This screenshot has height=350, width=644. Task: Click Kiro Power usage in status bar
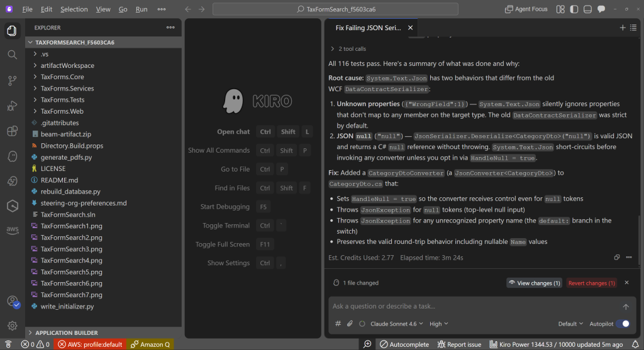(556, 344)
